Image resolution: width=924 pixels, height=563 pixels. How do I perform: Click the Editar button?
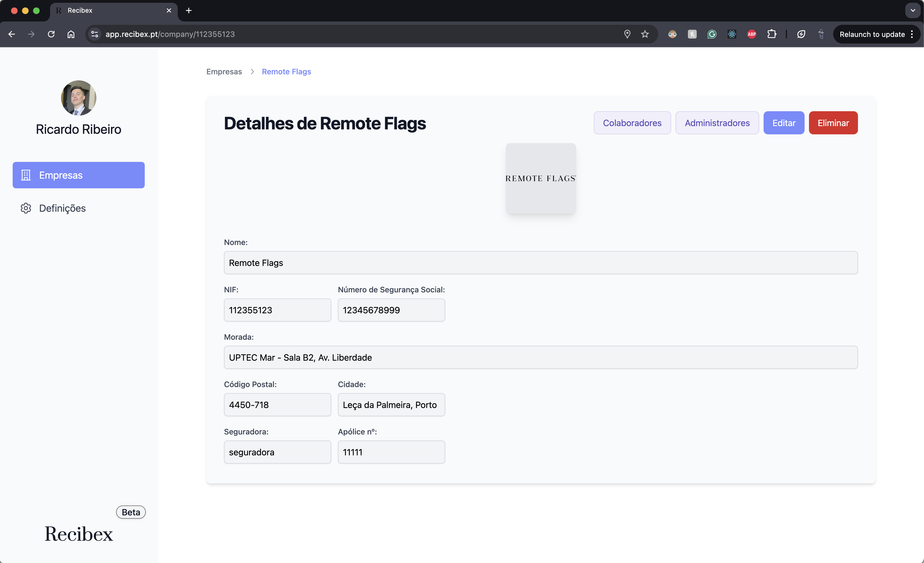click(784, 123)
